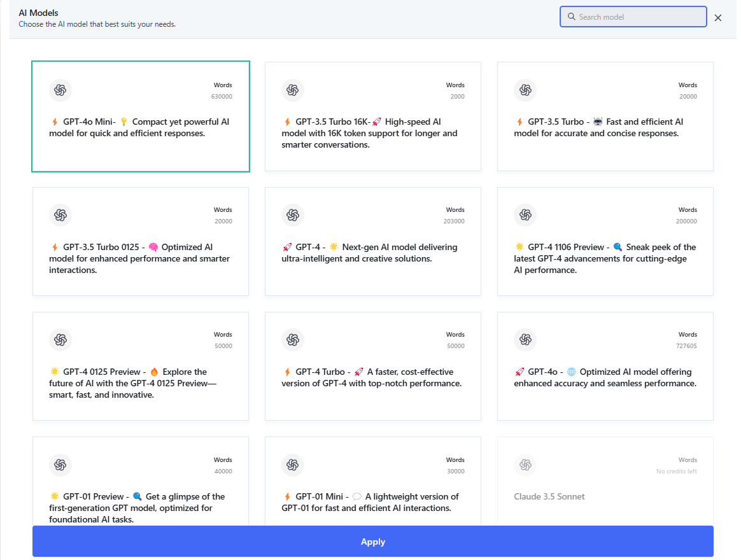Click the OpenAI logo on the GPT-4o Mini card

click(x=60, y=90)
